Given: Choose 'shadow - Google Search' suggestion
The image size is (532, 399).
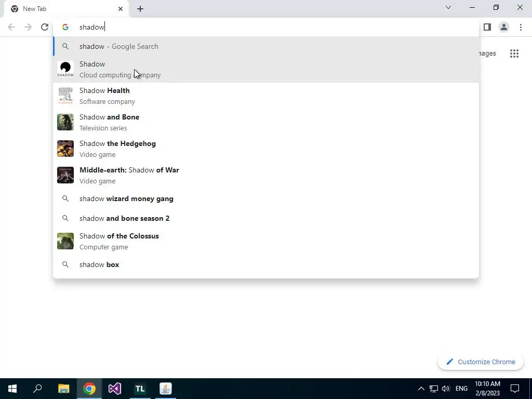Looking at the screenshot, I should (266, 46).
